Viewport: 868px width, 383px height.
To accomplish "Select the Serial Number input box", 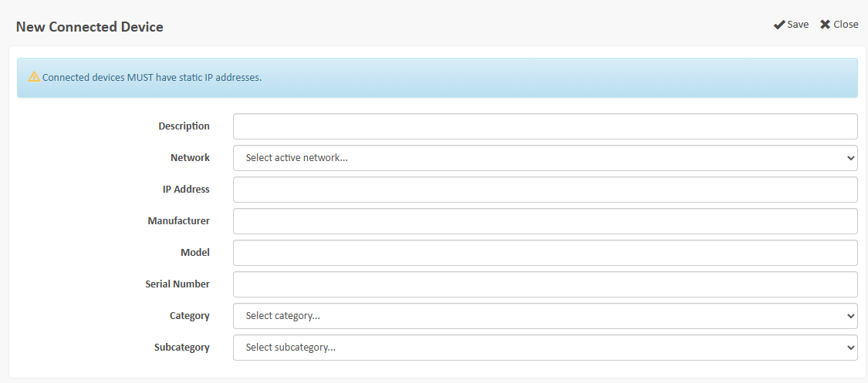I will click(x=545, y=284).
